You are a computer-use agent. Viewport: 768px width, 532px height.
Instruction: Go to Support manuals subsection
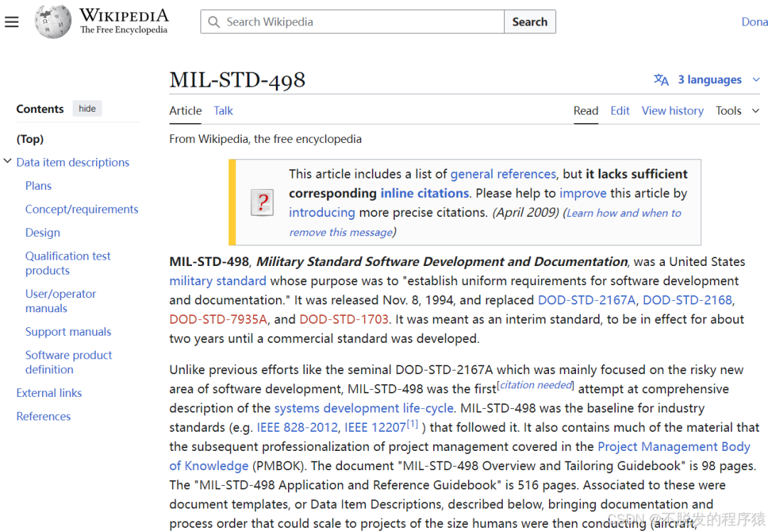point(68,331)
